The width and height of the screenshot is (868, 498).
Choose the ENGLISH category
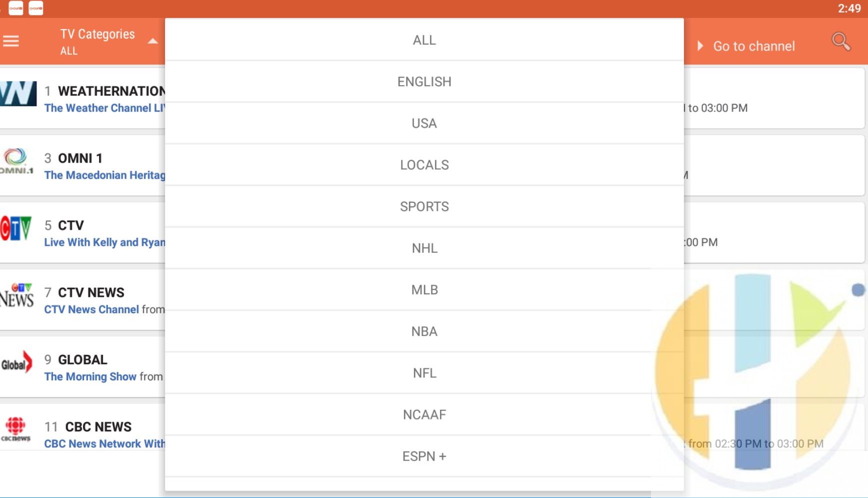pos(424,82)
